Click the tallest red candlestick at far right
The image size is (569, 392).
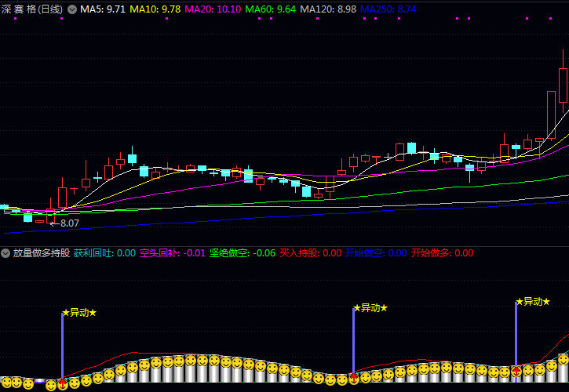563,85
